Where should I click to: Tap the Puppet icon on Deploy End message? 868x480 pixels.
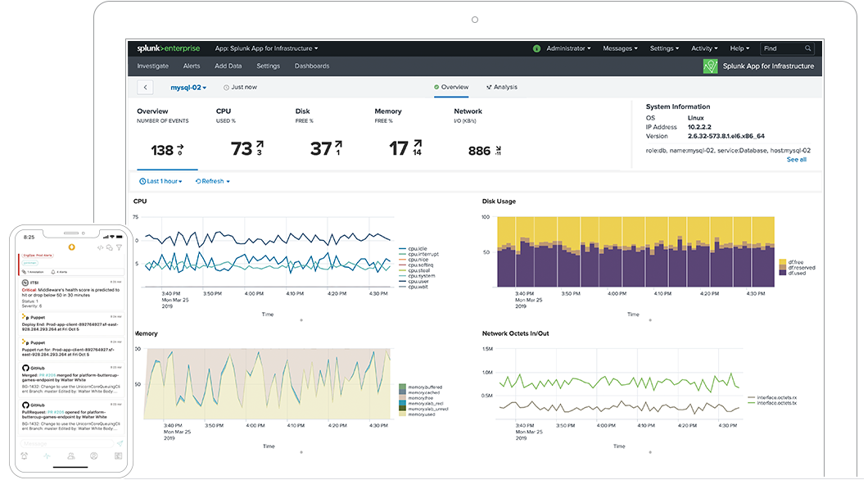click(25, 317)
